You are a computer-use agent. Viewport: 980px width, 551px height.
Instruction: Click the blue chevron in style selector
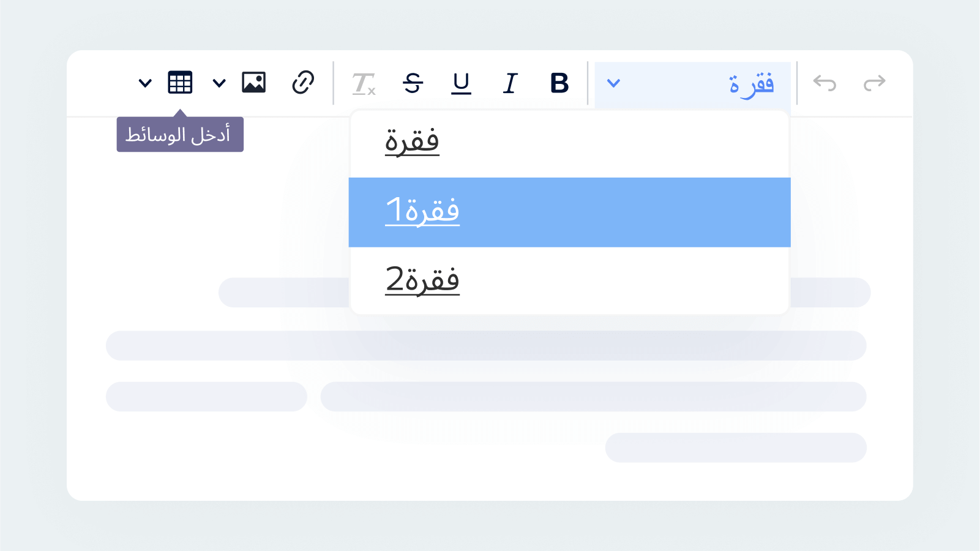point(613,83)
